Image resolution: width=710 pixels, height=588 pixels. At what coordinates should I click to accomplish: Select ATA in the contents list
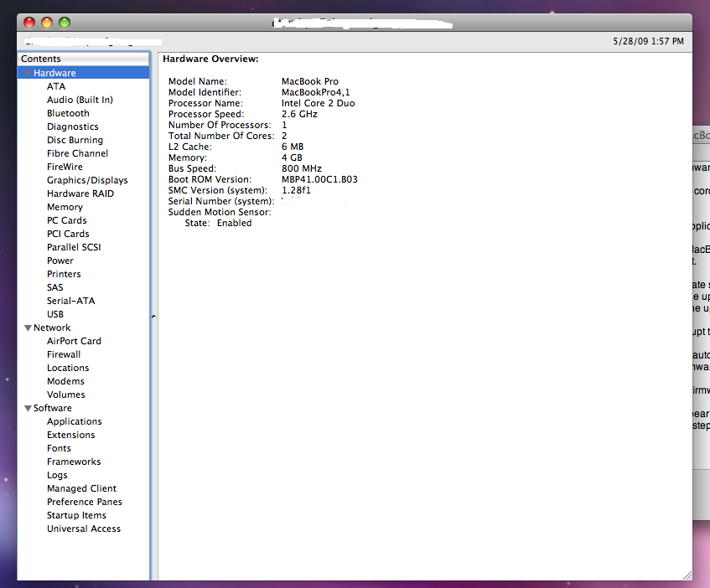(56, 86)
